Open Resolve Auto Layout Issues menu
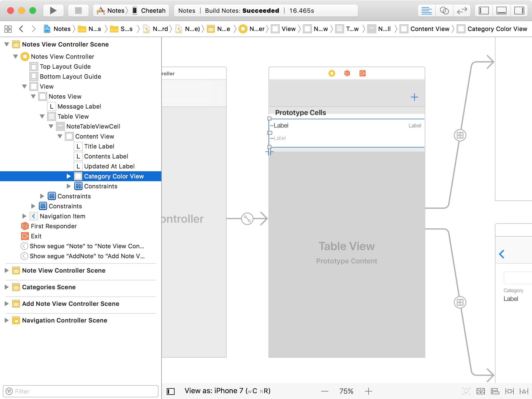Image resolution: width=532 pixels, height=399 pixels. tap(524, 391)
